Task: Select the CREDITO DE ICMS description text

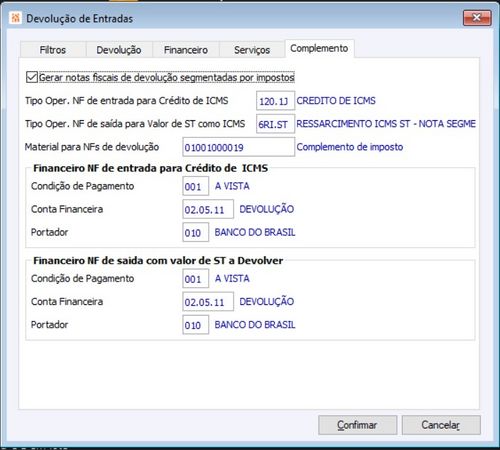Action: point(336,101)
